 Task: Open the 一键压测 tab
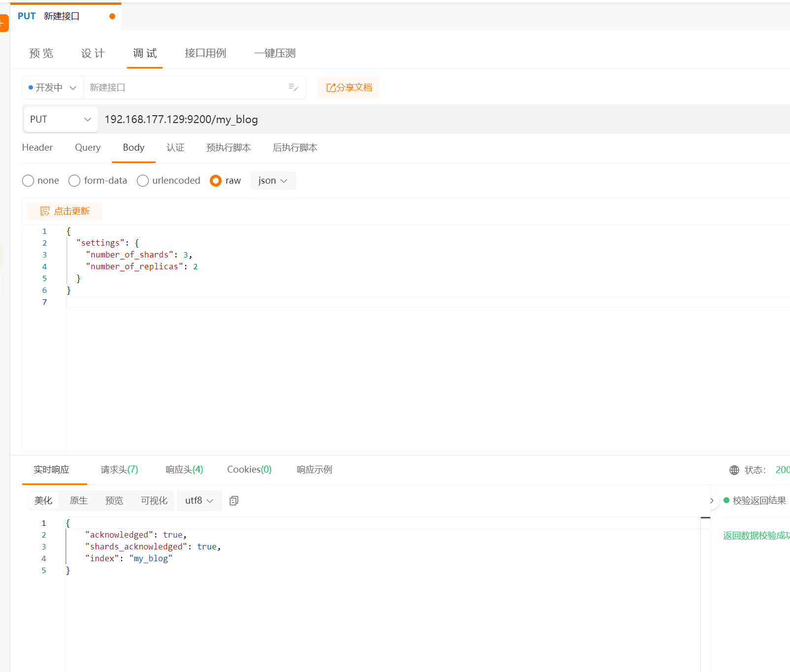pos(275,53)
